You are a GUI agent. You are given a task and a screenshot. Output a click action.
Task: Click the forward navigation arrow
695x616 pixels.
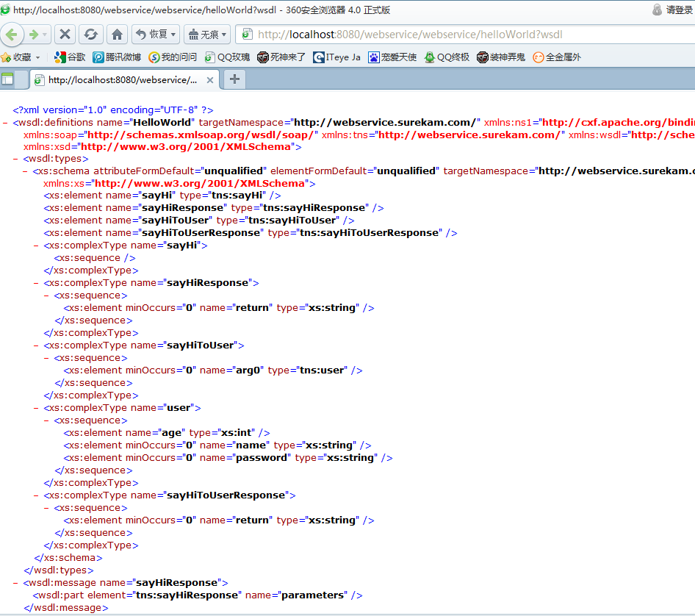coord(33,35)
